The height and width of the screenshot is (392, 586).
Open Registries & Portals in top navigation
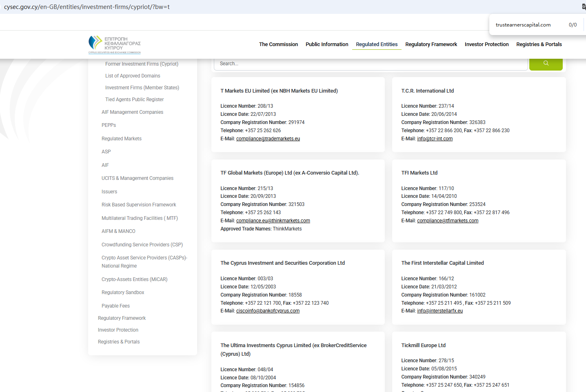(x=539, y=44)
